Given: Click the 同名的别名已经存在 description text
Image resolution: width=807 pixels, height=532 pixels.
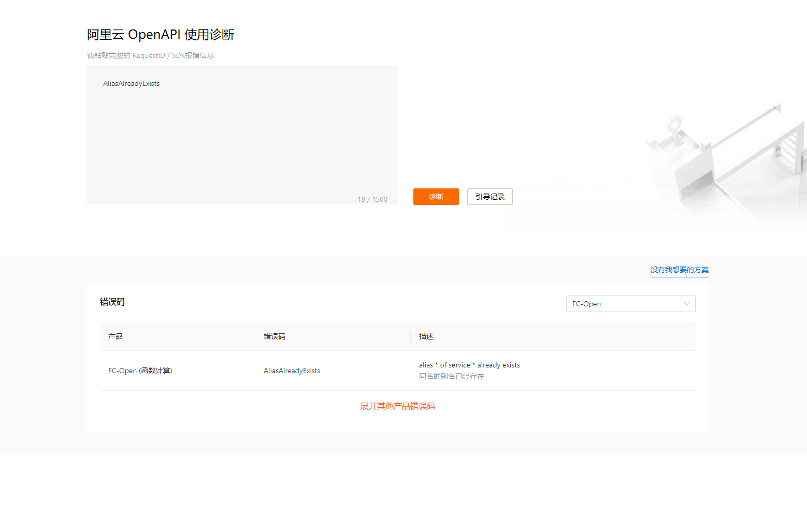Looking at the screenshot, I should (451, 376).
